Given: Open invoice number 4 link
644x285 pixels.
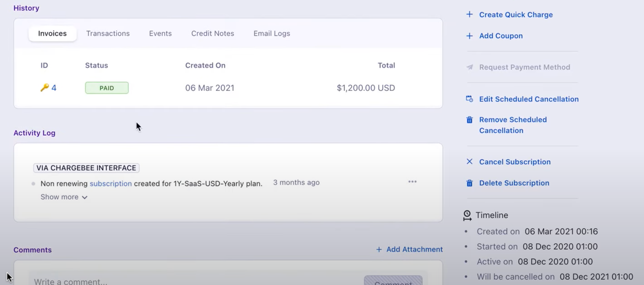Looking at the screenshot, I should pos(54,88).
